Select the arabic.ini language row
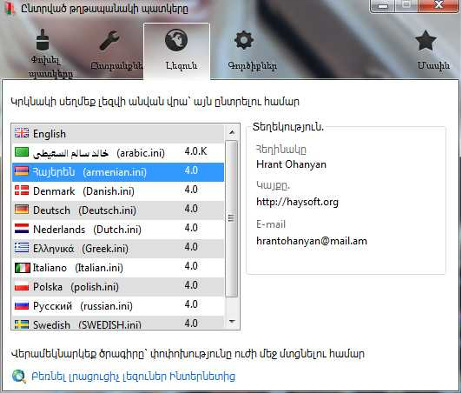Screen dimensions: 461x393 [x=118, y=153]
